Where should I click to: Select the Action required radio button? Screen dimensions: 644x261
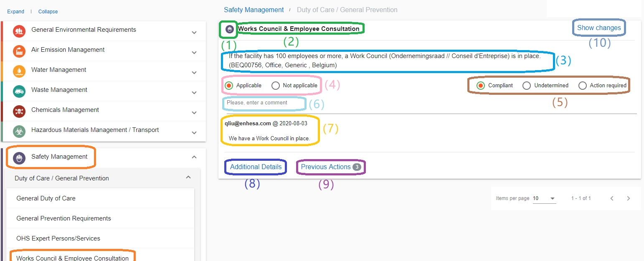point(583,86)
